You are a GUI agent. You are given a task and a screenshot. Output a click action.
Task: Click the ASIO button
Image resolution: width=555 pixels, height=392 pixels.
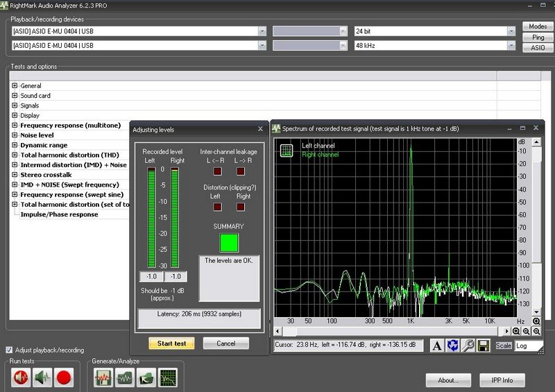pyautogui.click(x=538, y=48)
